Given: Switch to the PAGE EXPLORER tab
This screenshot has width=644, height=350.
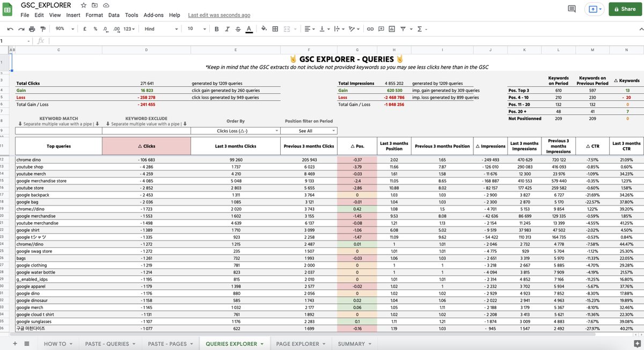Looking at the screenshot, I should (x=301, y=344).
